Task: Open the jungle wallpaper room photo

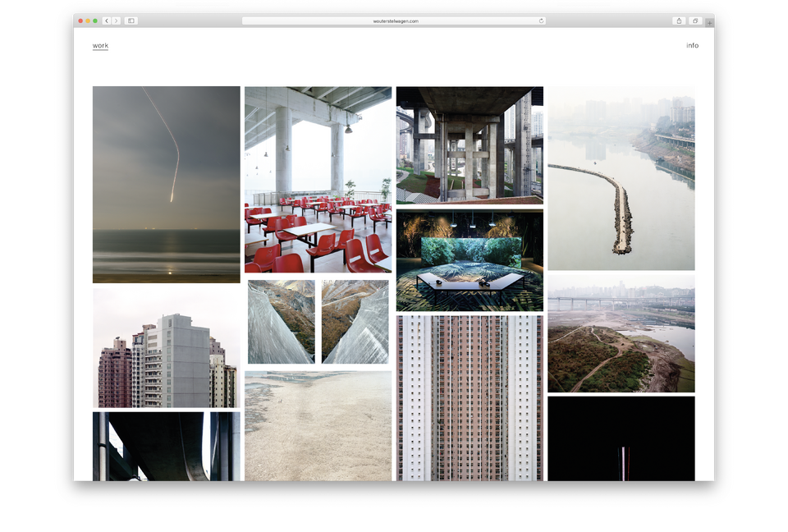Action: pos(470,261)
